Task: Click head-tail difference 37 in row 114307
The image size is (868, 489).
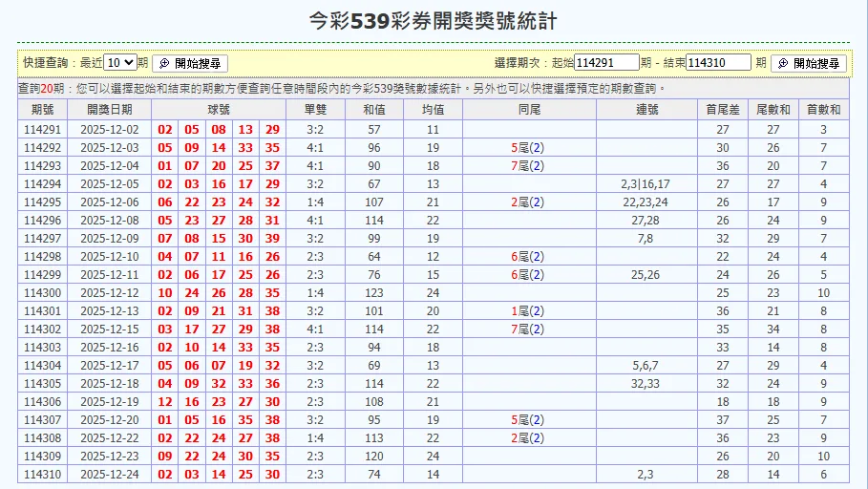Action: 723,420
